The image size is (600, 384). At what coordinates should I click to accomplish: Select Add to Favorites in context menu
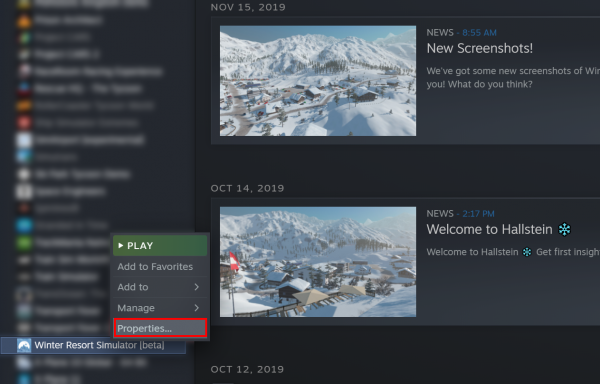160,267
